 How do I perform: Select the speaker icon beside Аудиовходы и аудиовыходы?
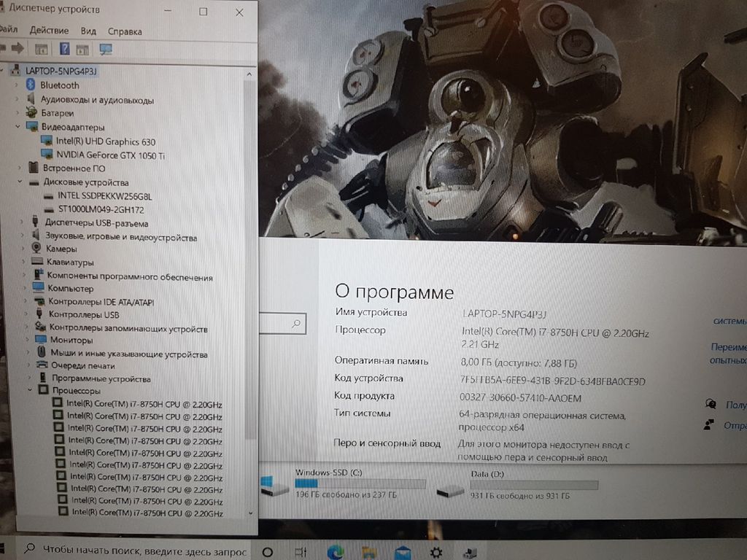[x=31, y=99]
